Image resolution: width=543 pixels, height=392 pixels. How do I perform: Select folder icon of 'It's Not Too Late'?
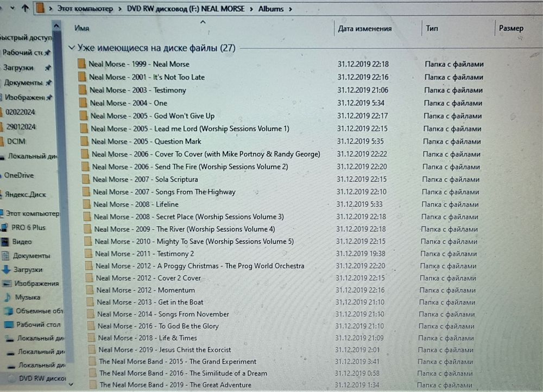point(82,77)
